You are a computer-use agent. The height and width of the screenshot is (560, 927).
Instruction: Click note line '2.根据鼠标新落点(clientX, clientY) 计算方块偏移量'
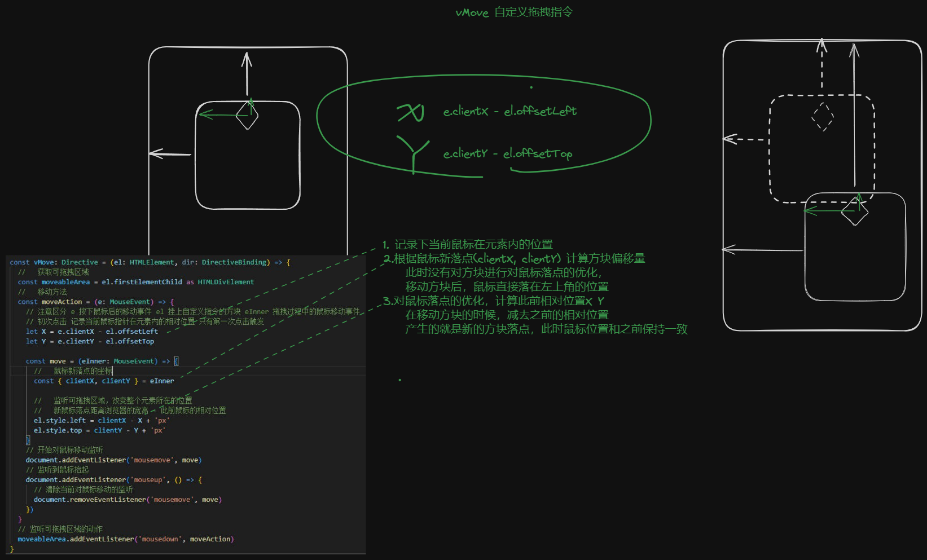[514, 258]
